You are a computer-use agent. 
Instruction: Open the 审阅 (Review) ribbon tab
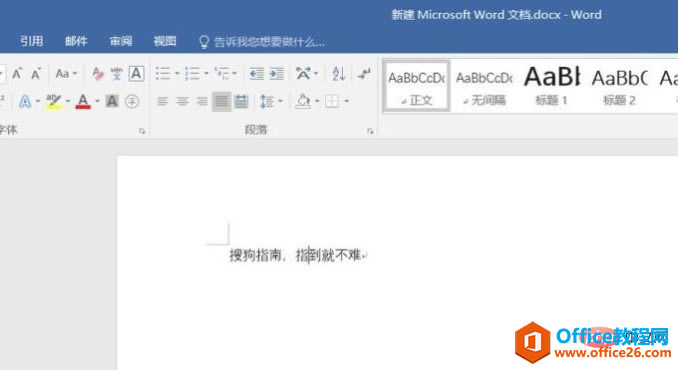click(121, 41)
